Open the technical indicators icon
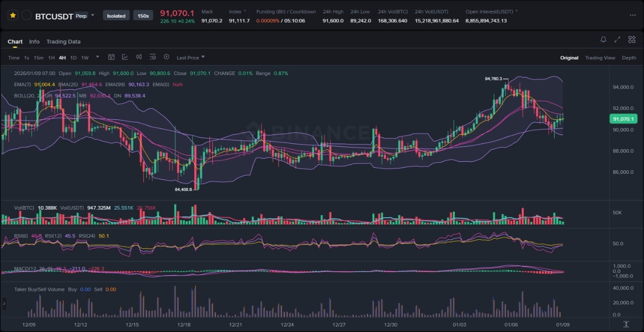The height and width of the screenshot is (332, 644). [x=125, y=57]
